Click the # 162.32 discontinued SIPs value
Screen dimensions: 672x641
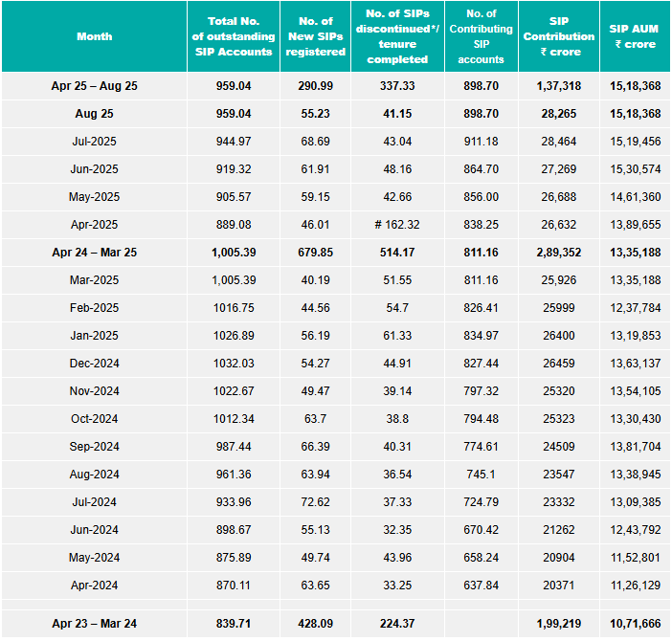click(x=397, y=225)
